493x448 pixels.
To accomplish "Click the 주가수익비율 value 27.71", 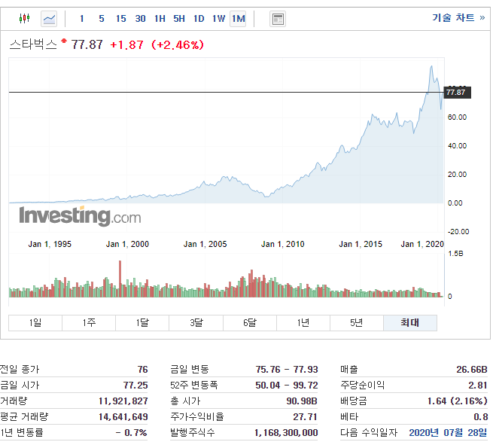I will pos(305,417).
